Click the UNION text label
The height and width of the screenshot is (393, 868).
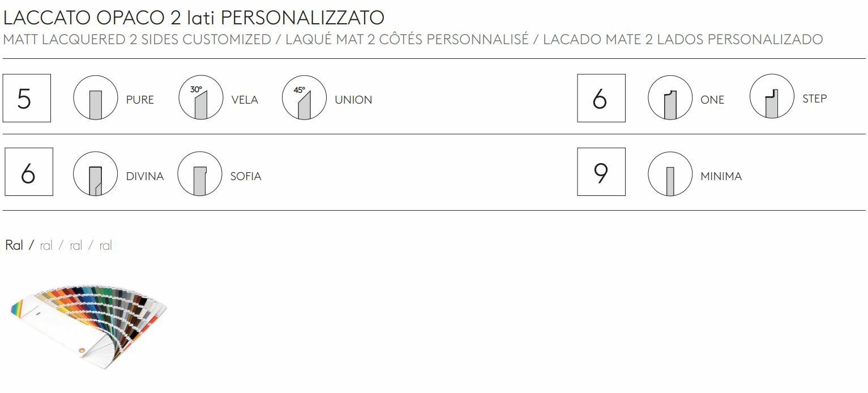click(353, 100)
